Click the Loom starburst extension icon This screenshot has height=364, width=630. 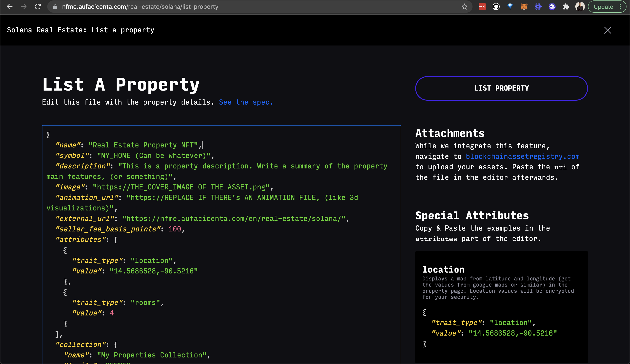(538, 7)
